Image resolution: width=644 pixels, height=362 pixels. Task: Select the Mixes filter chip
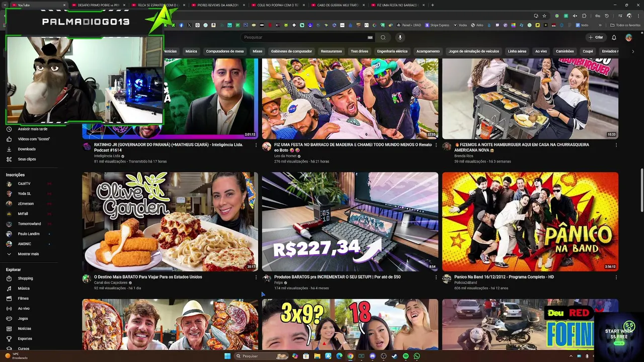pos(257,51)
